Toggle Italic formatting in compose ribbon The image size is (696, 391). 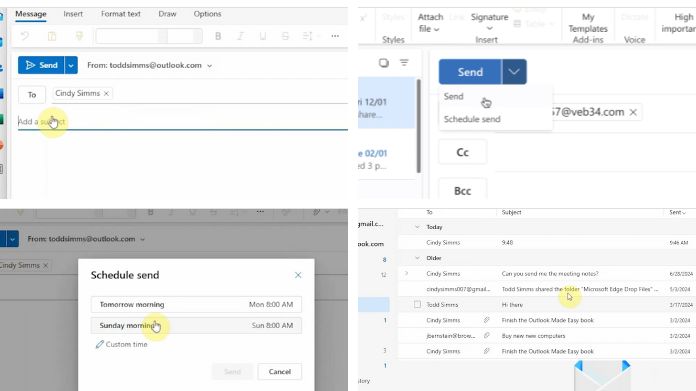click(240, 36)
